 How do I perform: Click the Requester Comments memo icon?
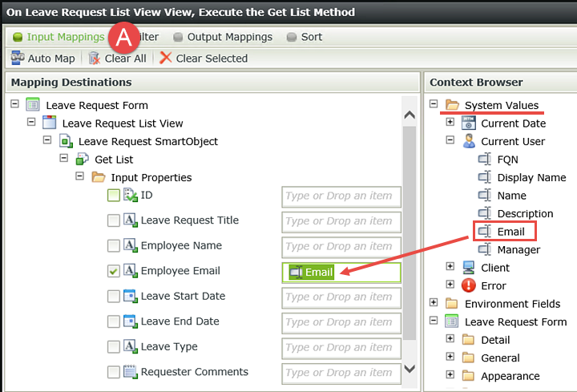pyautogui.click(x=131, y=372)
